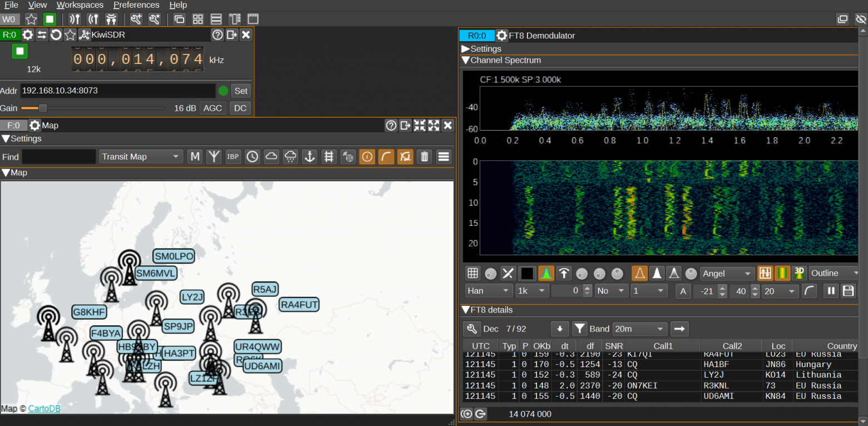The width and height of the screenshot is (868, 426).
Task: Clear all map items using the trash icon
Action: 424,156
